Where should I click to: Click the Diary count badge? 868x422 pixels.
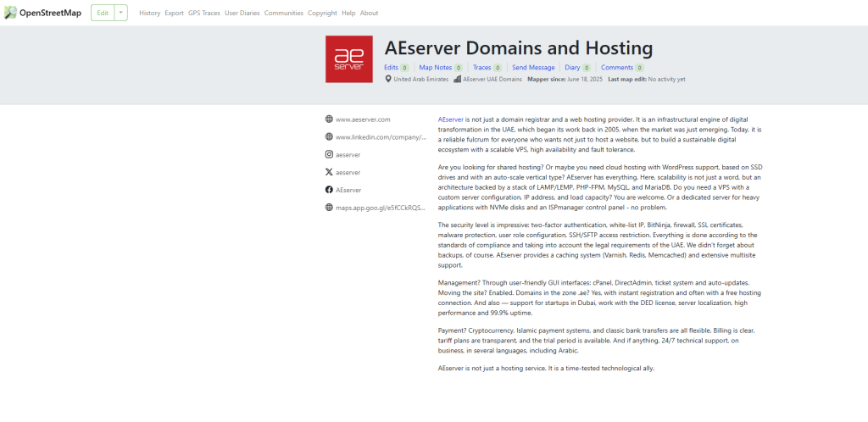(x=587, y=68)
